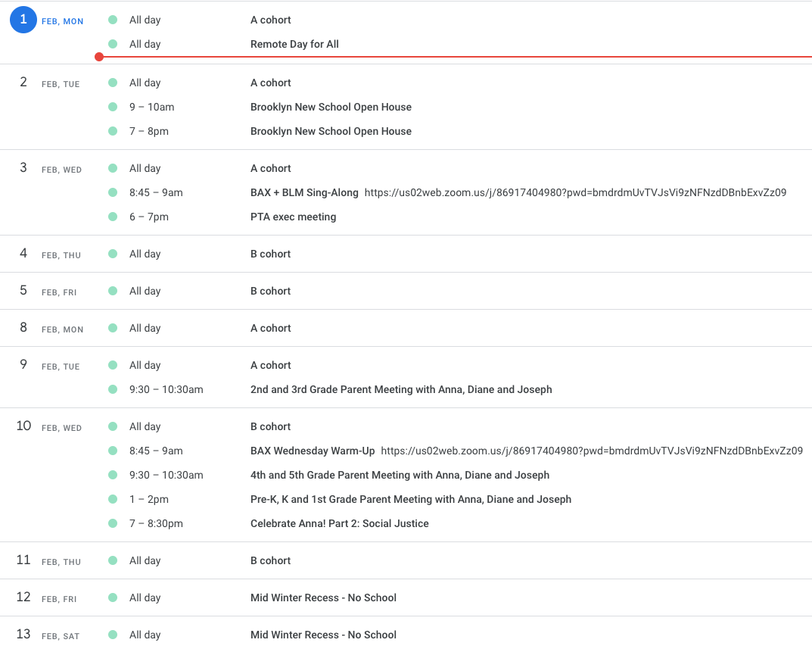Click the date number 11 for Thursday
Screen dimensions: 812x649
(23, 560)
